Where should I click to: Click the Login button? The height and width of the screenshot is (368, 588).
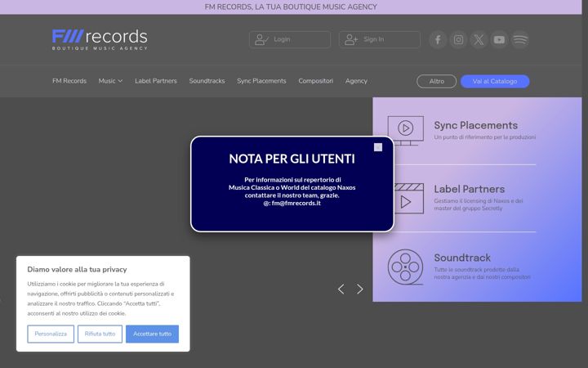tap(290, 39)
